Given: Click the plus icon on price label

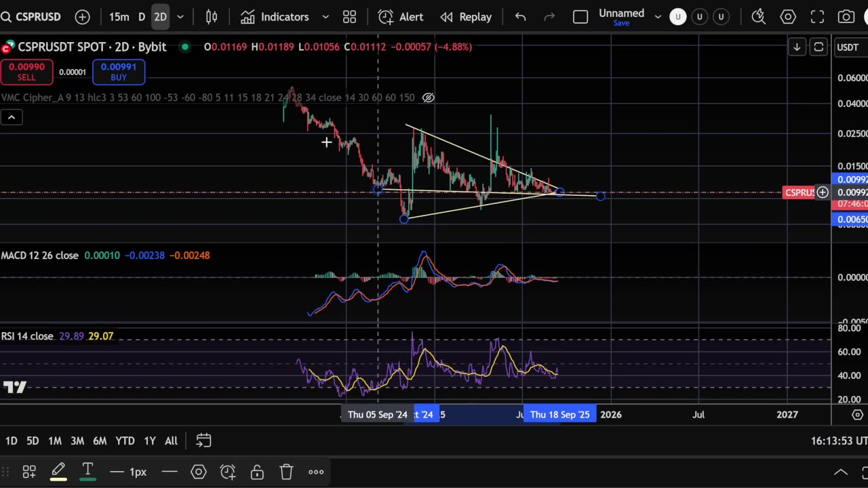Looking at the screenshot, I should 823,192.
